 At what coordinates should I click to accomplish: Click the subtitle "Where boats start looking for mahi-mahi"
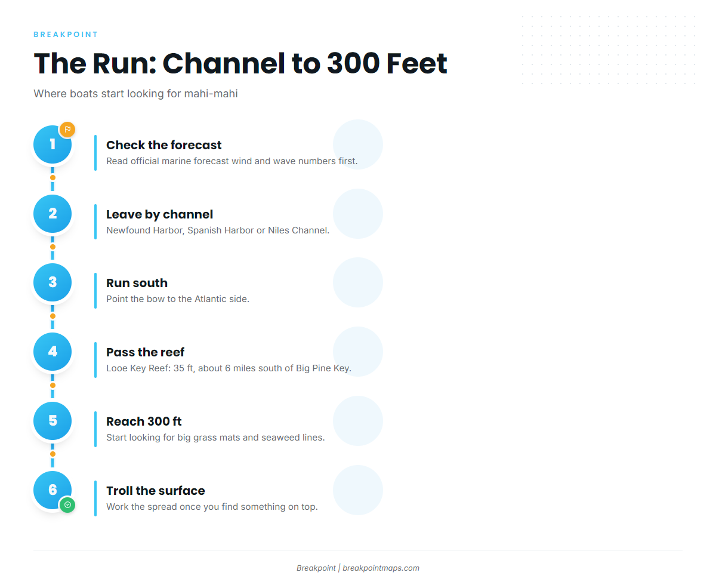pos(135,94)
